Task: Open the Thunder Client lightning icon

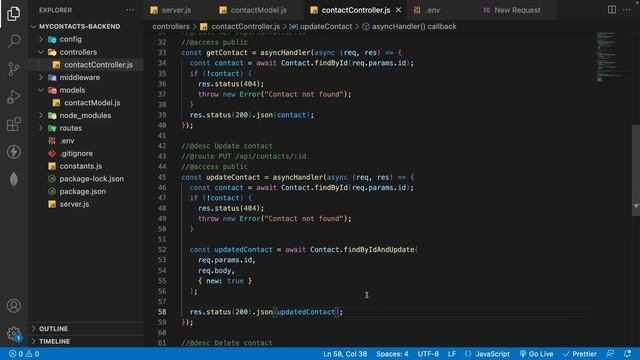Action: coord(13,152)
